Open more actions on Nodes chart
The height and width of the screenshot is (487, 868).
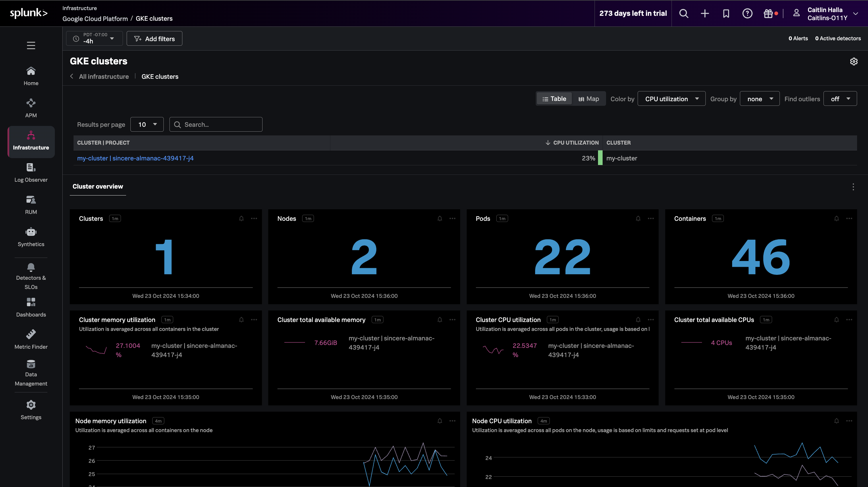tap(452, 218)
